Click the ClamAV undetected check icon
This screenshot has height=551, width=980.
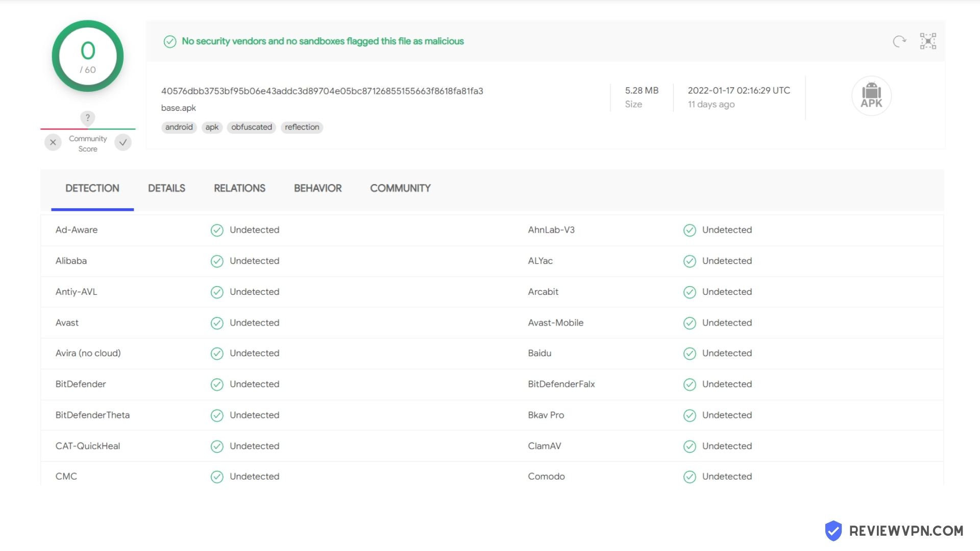(x=690, y=446)
